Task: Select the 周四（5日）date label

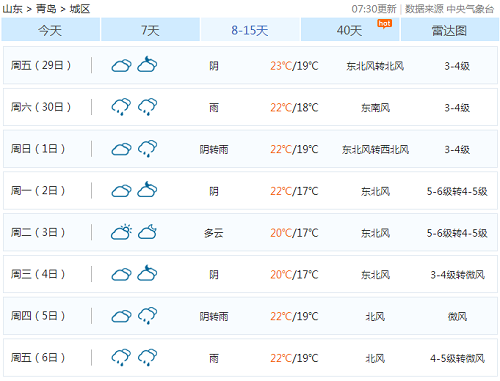Action: click(38, 316)
